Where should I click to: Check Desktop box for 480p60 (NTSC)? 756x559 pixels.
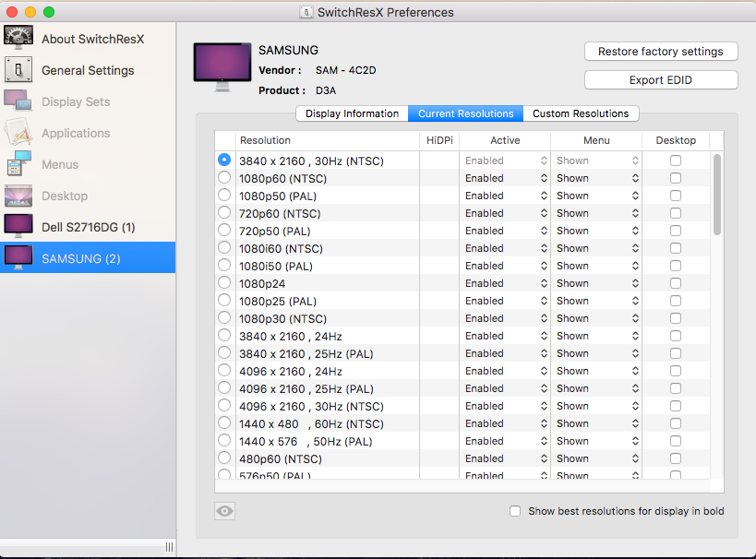[676, 458]
